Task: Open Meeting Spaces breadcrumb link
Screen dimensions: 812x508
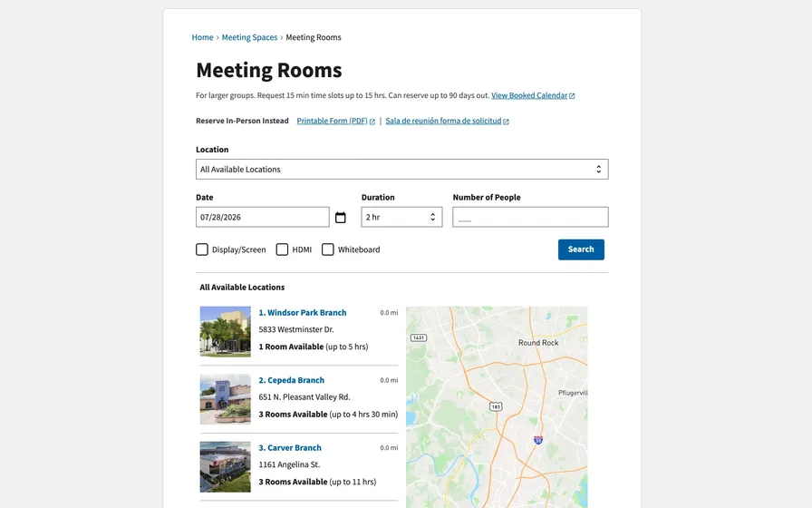Action: coord(249,37)
